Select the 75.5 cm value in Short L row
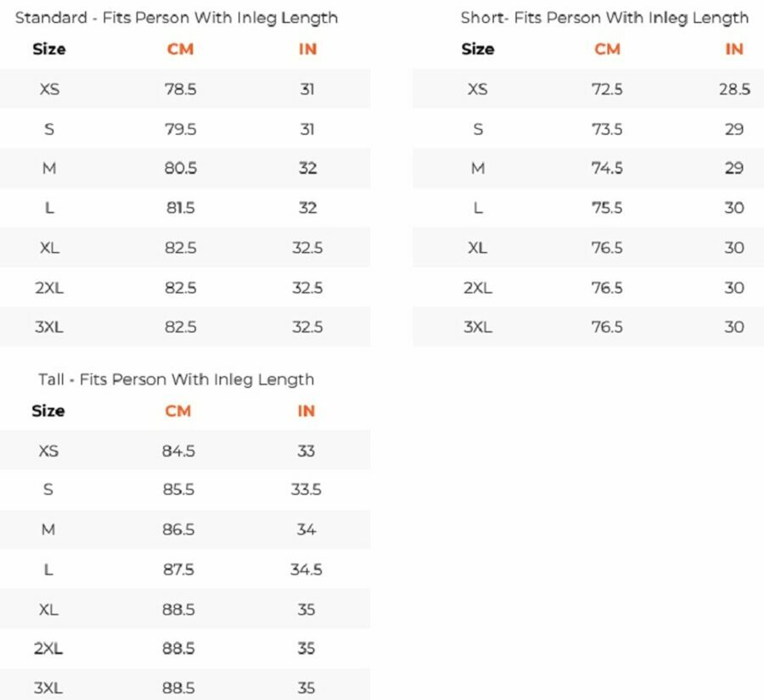This screenshot has height=700, width=764. coord(607,208)
